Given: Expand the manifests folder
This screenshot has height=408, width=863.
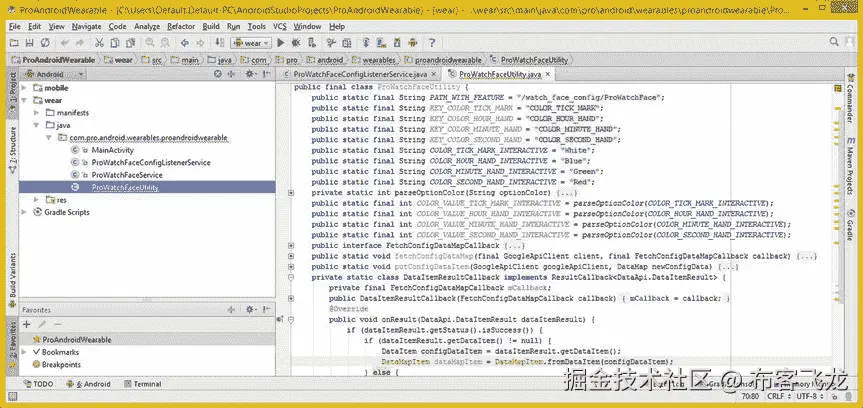Looking at the screenshot, I should [36, 113].
